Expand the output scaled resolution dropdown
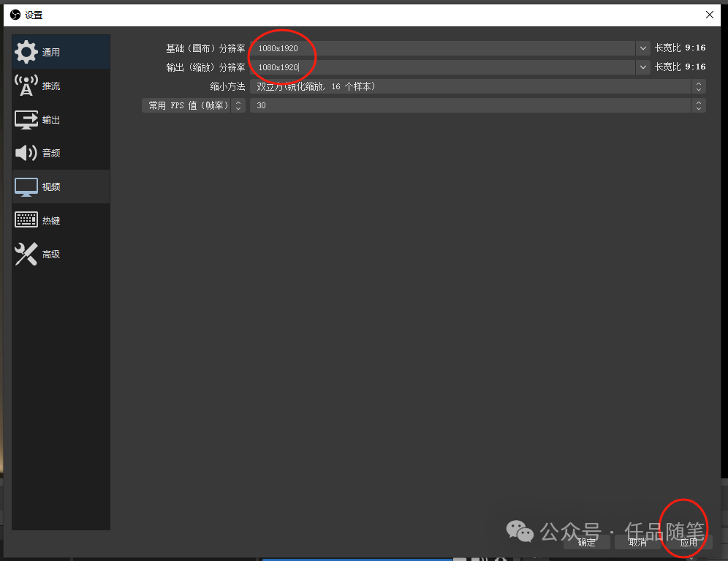The image size is (728, 561). click(x=642, y=67)
